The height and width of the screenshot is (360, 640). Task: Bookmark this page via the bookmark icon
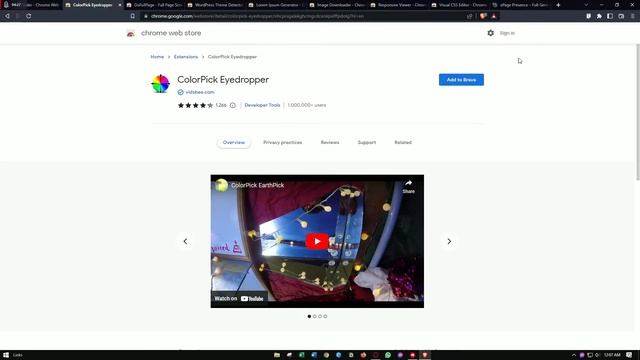click(x=133, y=16)
